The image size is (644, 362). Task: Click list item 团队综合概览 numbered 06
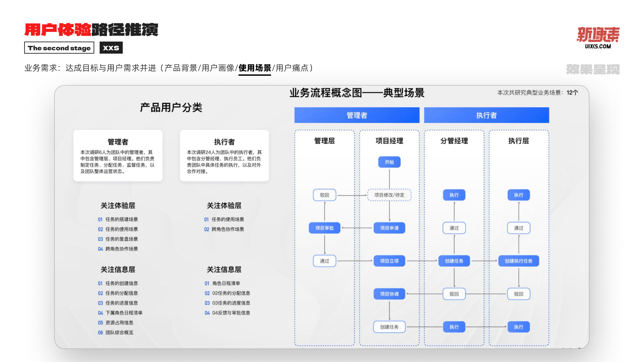pos(119,333)
